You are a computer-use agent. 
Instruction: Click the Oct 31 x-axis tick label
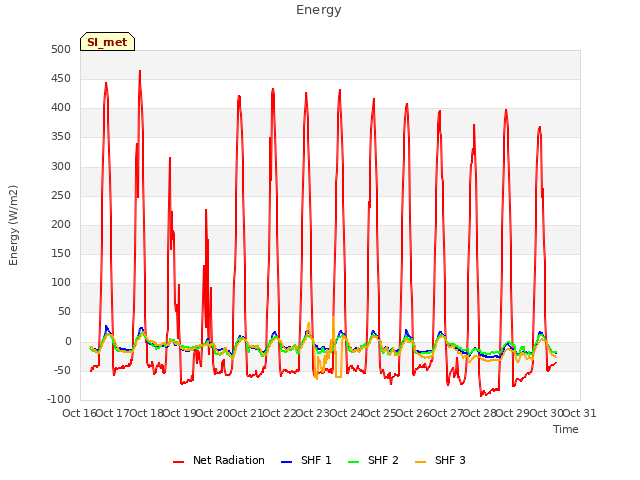pyautogui.click(x=580, y=413)
